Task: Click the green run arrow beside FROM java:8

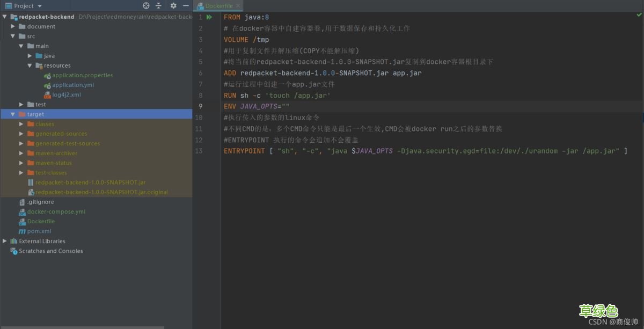Action: [209, 17]
